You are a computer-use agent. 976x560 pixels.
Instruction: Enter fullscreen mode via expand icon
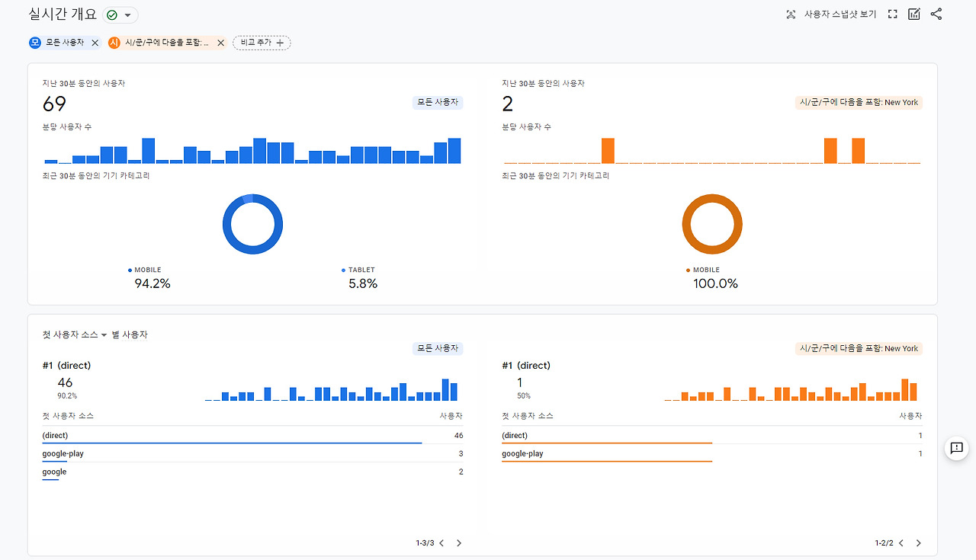(892, 14)
